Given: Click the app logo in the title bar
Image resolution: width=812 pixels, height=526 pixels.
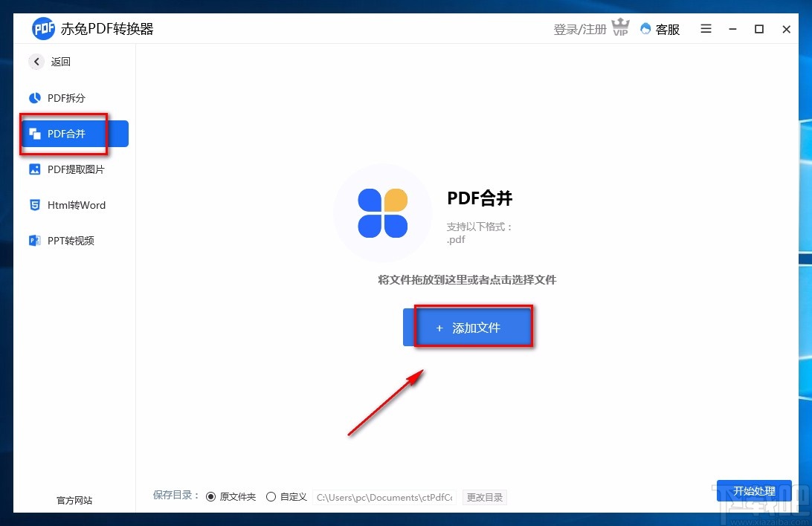Looking at the screenshot, I should (44, 28).
